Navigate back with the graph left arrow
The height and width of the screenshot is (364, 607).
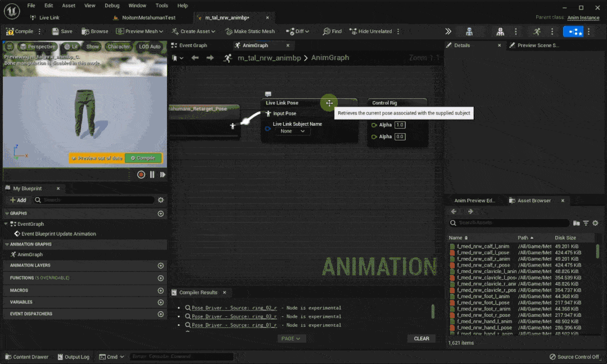pos(195,58)
